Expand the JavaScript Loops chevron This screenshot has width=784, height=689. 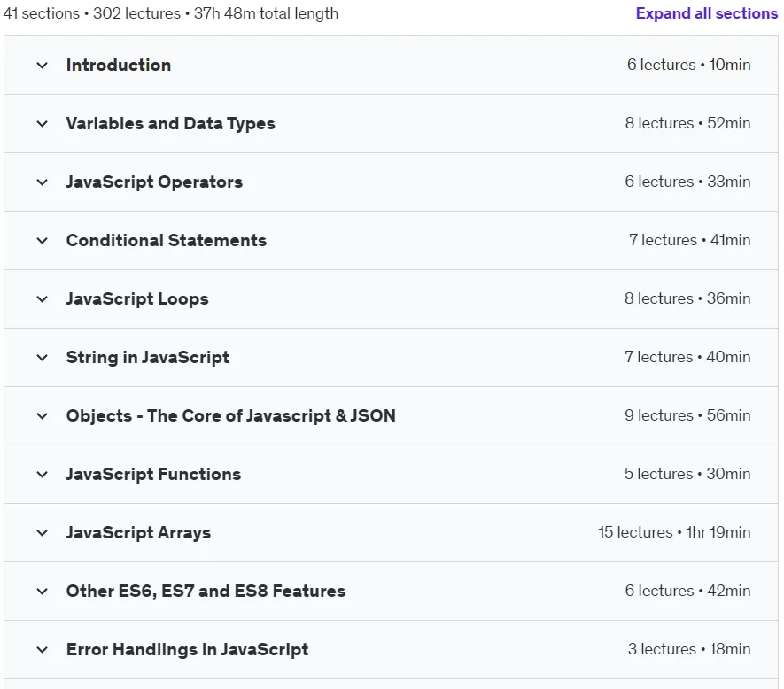[x=43, y=299]
